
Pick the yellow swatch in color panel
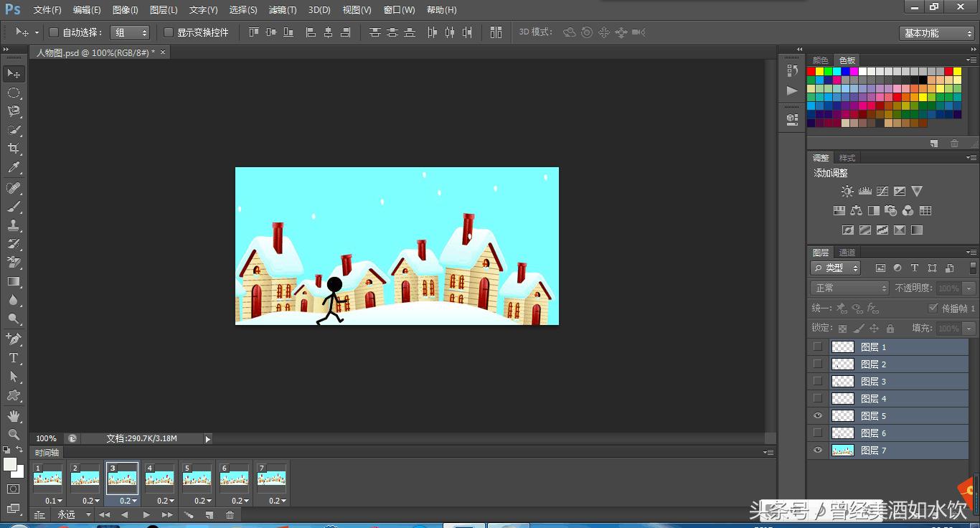pyautogui.click(x=820, y=72)
